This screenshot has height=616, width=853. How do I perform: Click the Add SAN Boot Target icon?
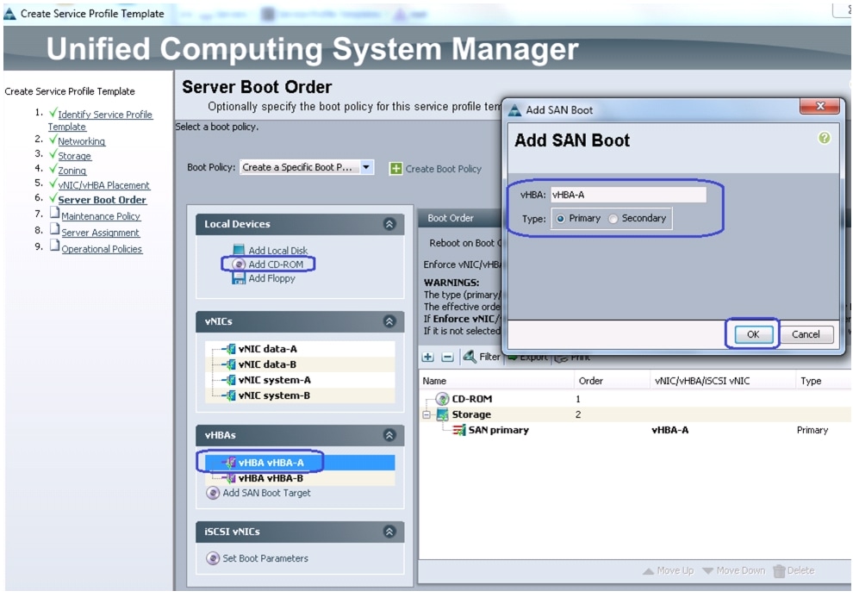[x=213, y=493]
